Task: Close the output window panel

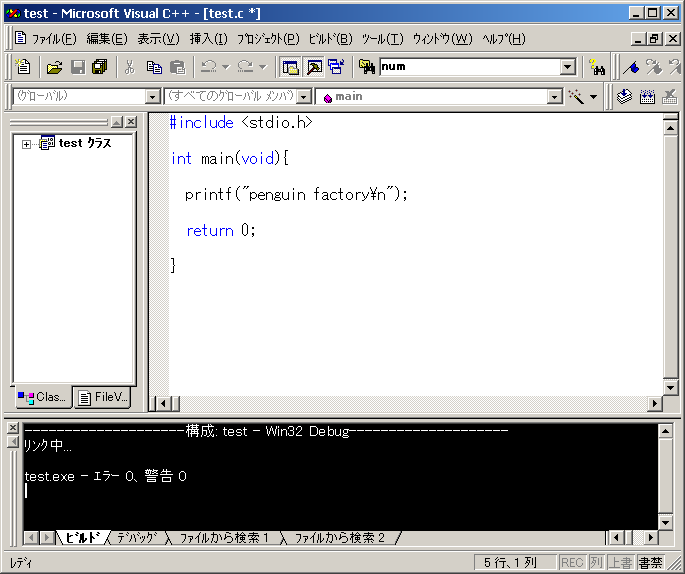Action: pyautogui.click(x=13, y=428)
